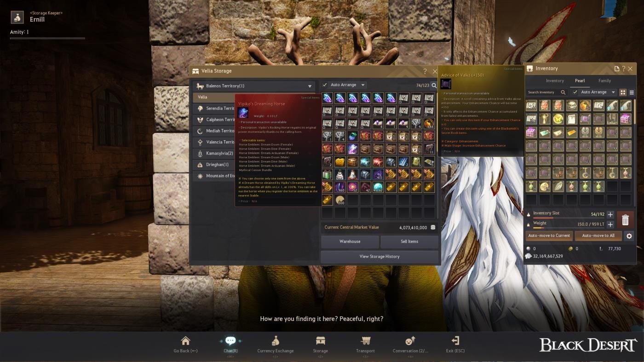Click the Velia Storage help question mark
644x362 pixels.
pos(425,71)
